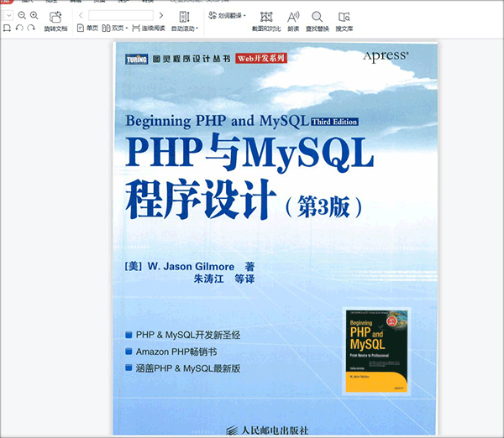
Task: Go to next page arrow
Action: pyautogui.click(x=160, y=15)
